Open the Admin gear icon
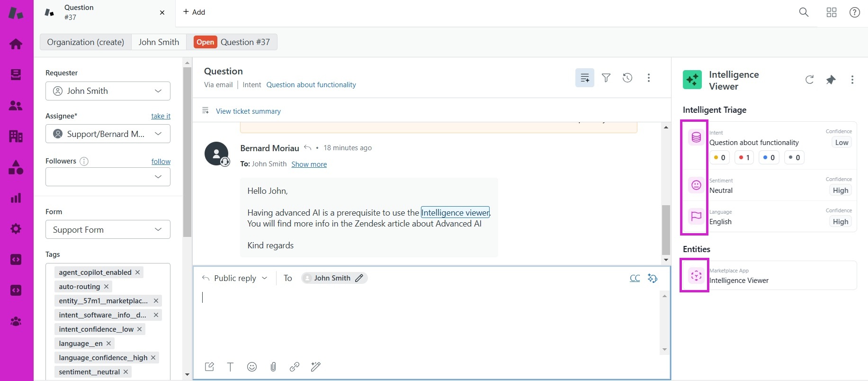 point(16,229)
